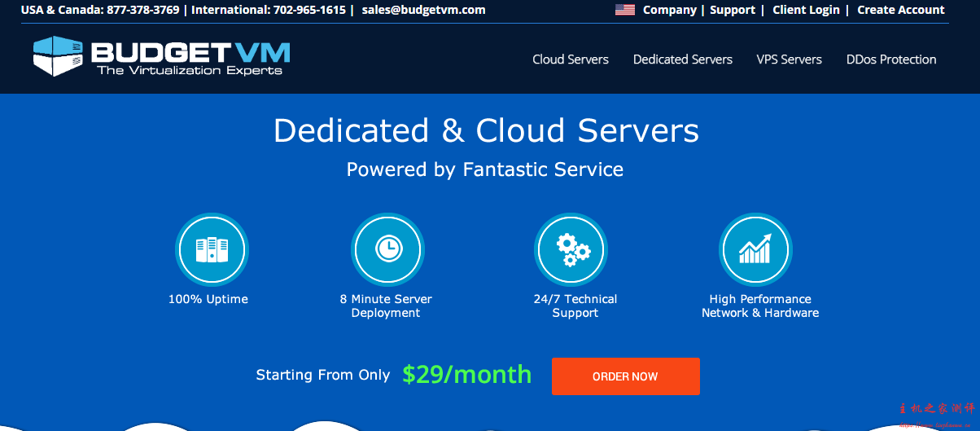980x431 pixels.
Task: Click the sales@budgetvm.com email address
Action: tap(423, 11)
